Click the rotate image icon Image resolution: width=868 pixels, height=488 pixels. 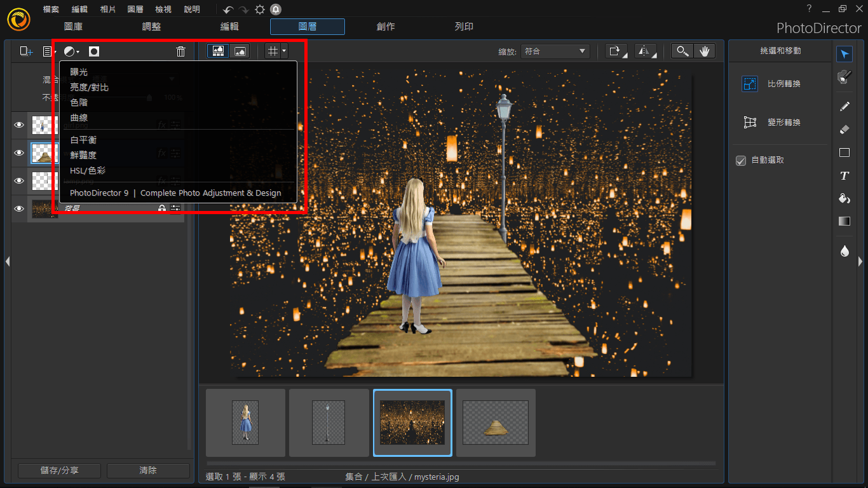616,51
